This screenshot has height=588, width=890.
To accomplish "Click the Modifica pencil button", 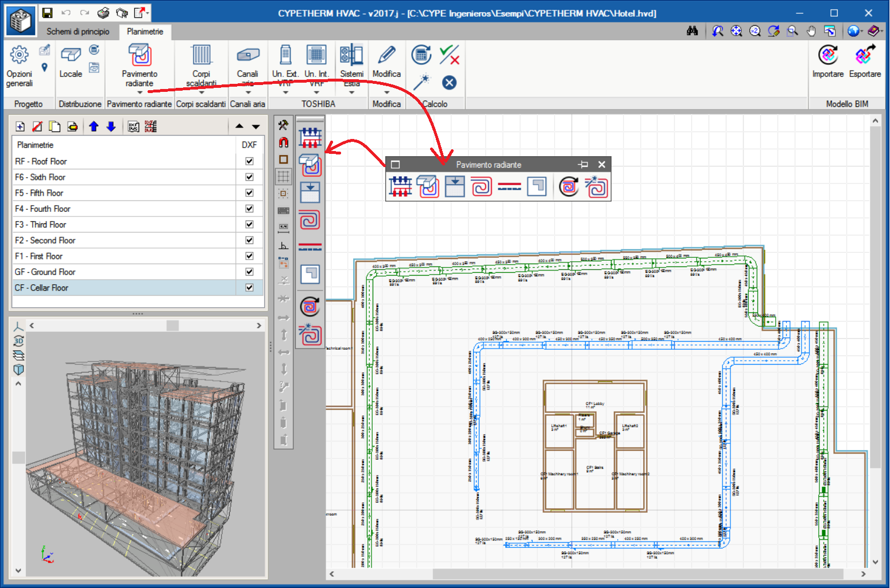I will (x=386, y=61).
